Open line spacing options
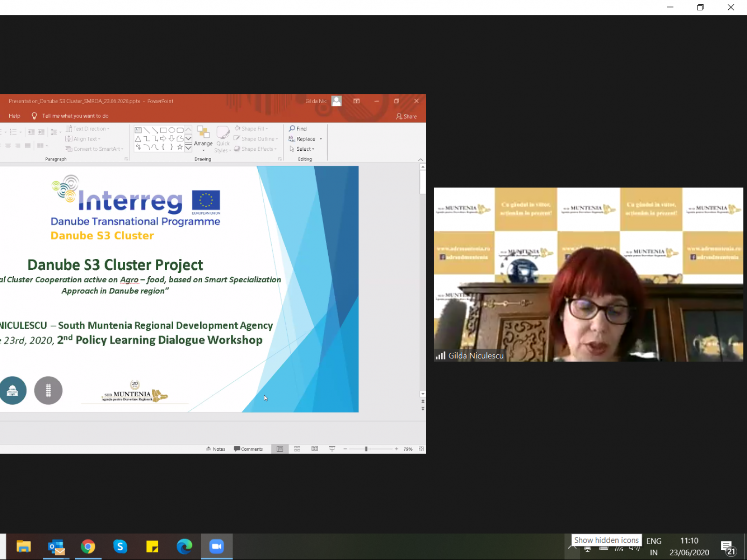This screenshot has width=747, height=560. click(x=56, y=132)
